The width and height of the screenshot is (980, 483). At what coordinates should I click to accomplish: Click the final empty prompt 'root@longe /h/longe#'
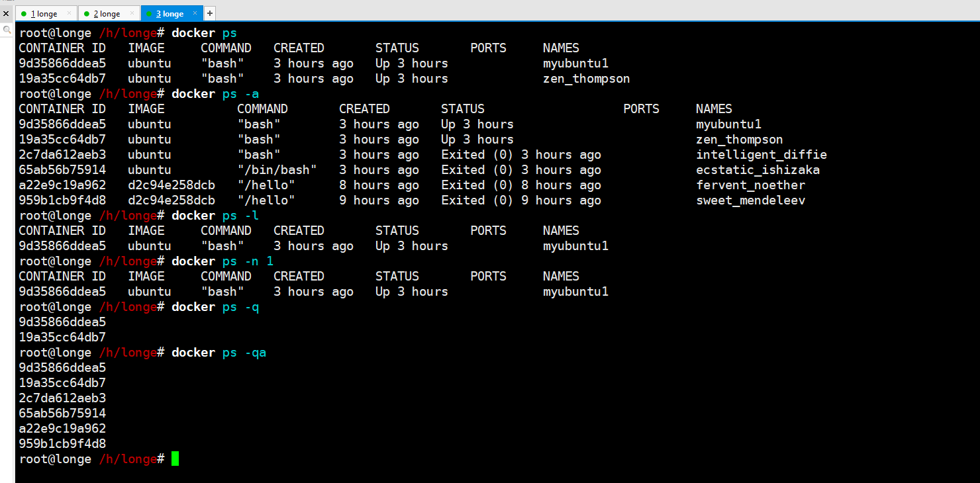click(x=92, y=459)
